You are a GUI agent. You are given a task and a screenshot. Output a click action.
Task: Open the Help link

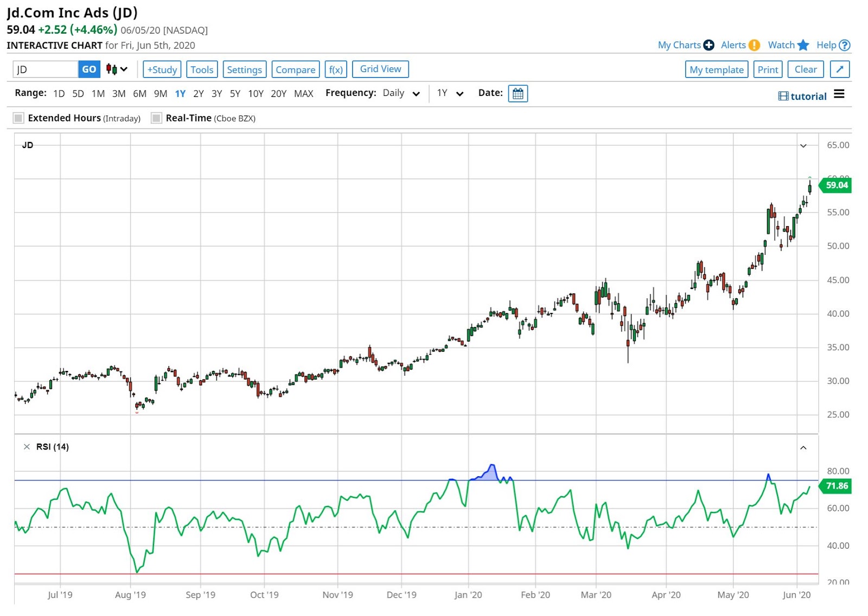[826, 45]
